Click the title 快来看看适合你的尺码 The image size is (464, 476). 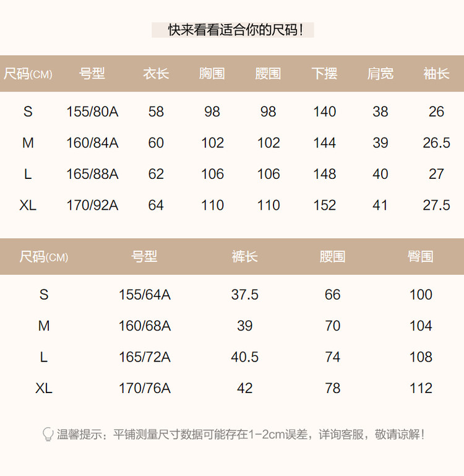[x=233, y=30]
